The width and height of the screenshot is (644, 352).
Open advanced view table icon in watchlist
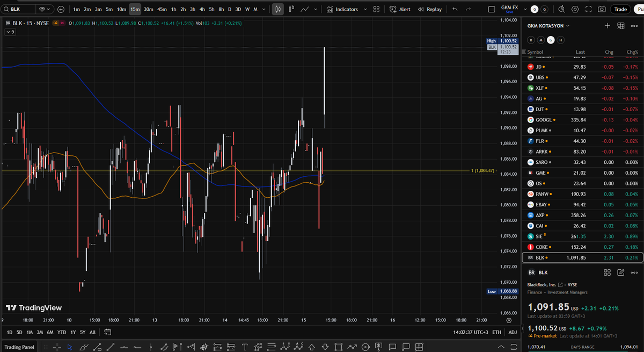(x=621, y=25)
